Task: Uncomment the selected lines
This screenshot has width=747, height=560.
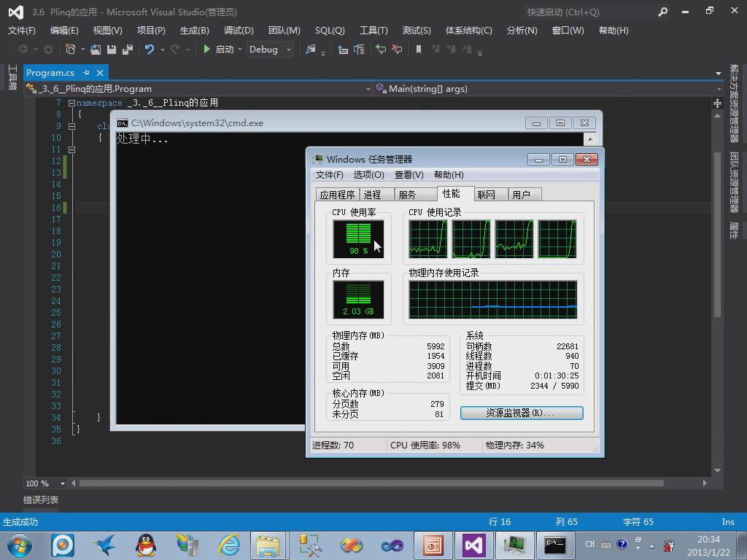Action: [397, 49]
